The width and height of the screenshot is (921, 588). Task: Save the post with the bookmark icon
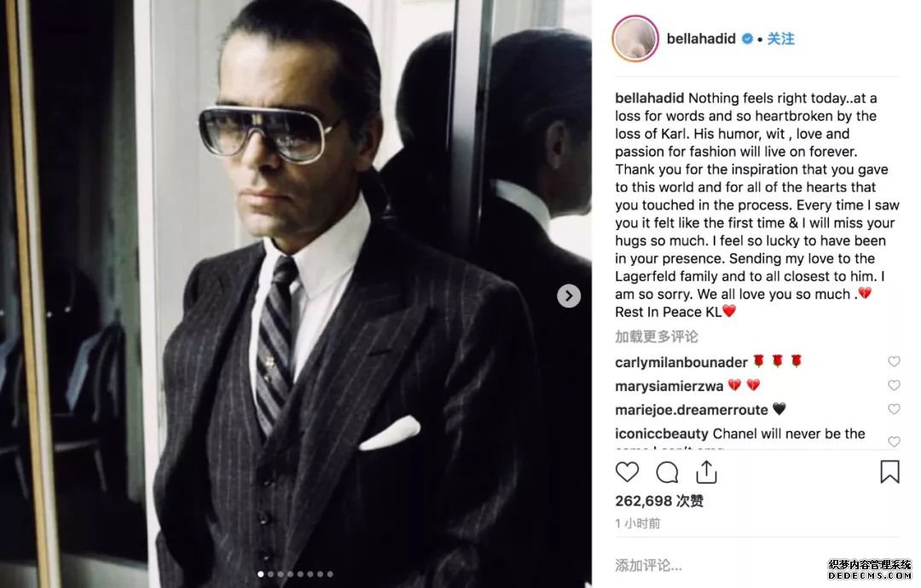coord(889,472)
